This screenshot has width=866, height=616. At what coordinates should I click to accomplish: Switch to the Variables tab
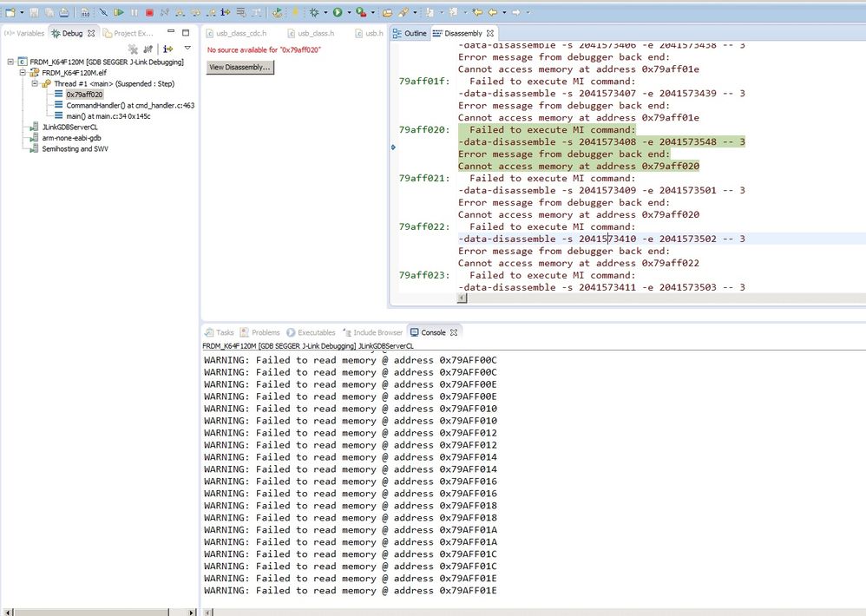pyautogui.click(x=24, y=33)
